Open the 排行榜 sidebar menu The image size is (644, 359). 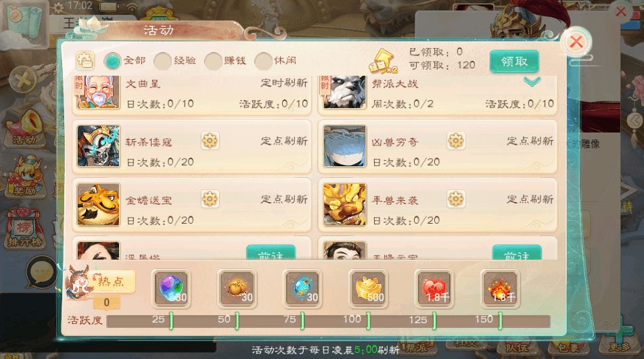24,229
